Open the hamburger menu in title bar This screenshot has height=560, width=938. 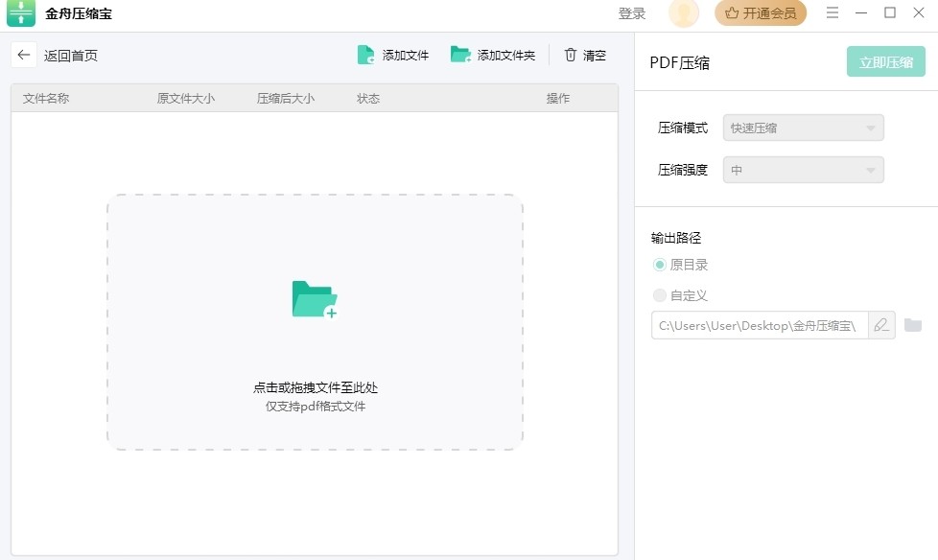[x=832, y=13]
